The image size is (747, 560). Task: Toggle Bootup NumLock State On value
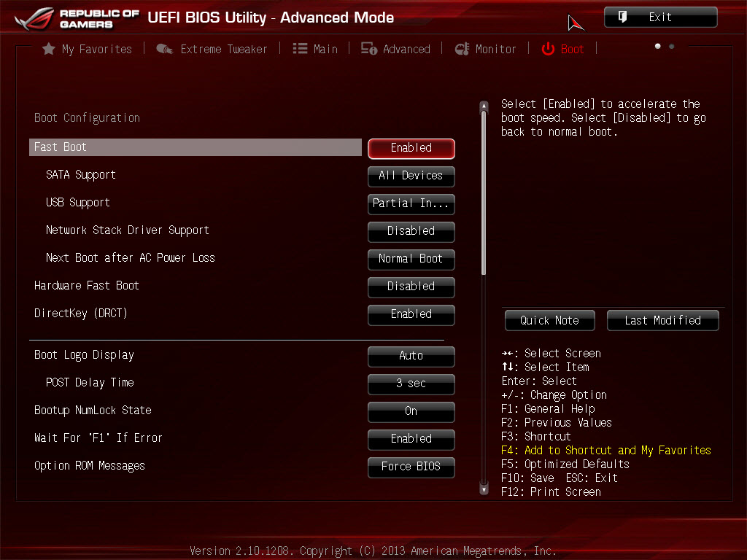point(411,411)
